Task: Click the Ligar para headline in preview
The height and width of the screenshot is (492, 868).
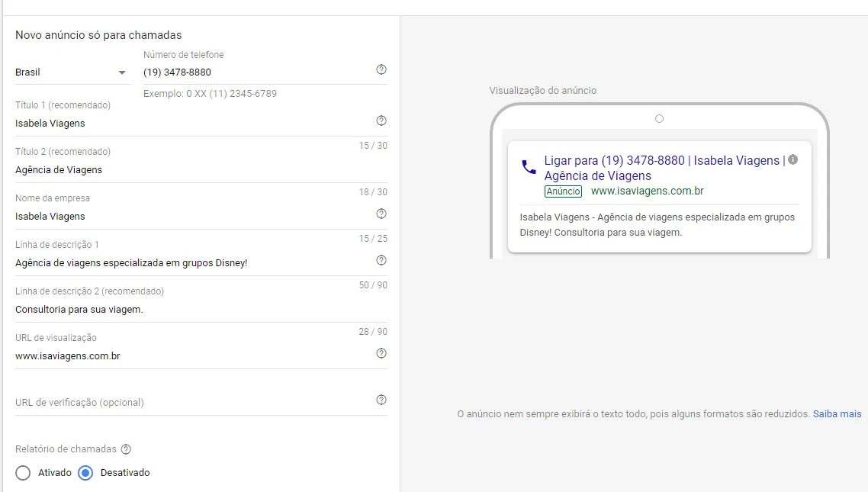Action: point(664,168)
